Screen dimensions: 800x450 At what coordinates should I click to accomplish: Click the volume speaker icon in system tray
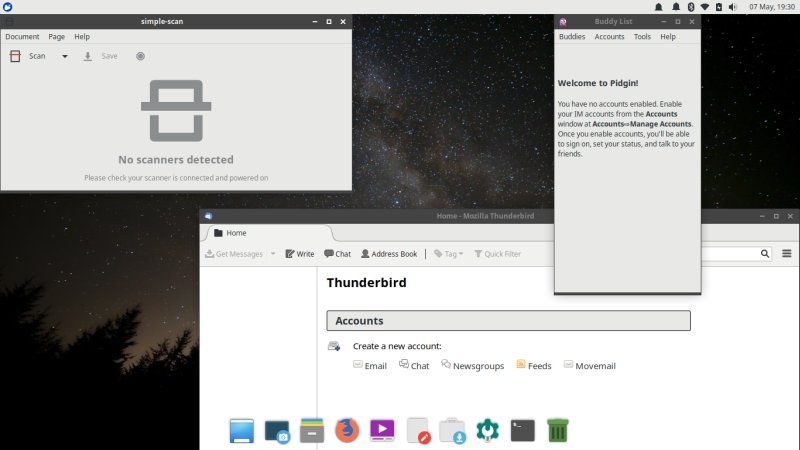(x=733, y=7)
